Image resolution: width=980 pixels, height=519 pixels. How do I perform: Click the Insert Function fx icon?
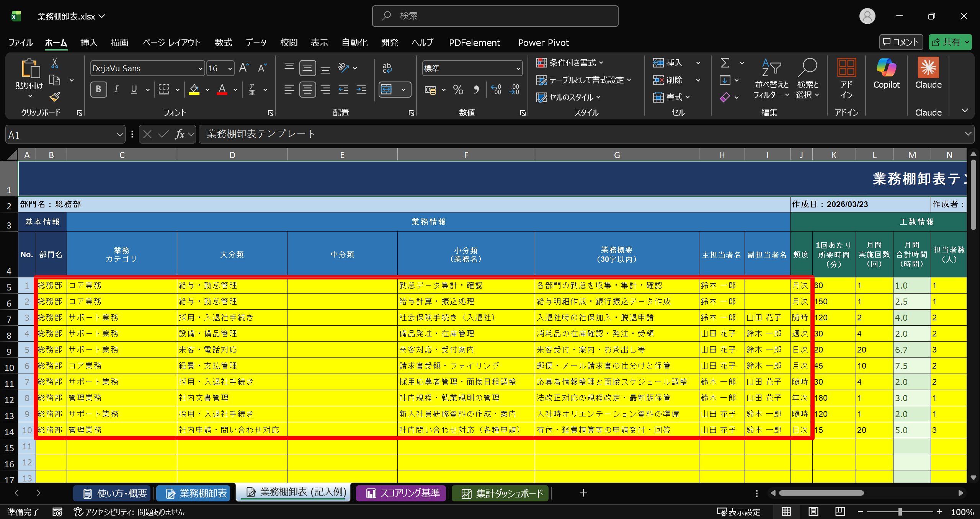[179, 134]
